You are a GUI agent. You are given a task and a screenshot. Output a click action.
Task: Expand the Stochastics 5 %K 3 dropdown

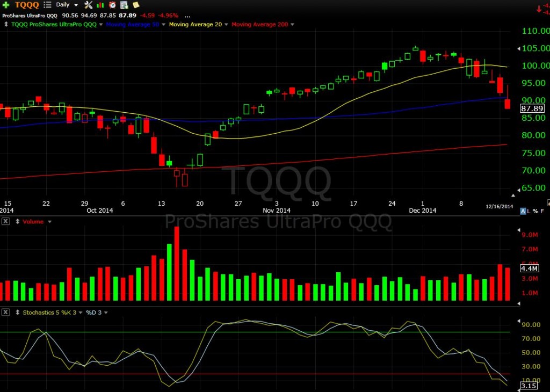point(81,313)
